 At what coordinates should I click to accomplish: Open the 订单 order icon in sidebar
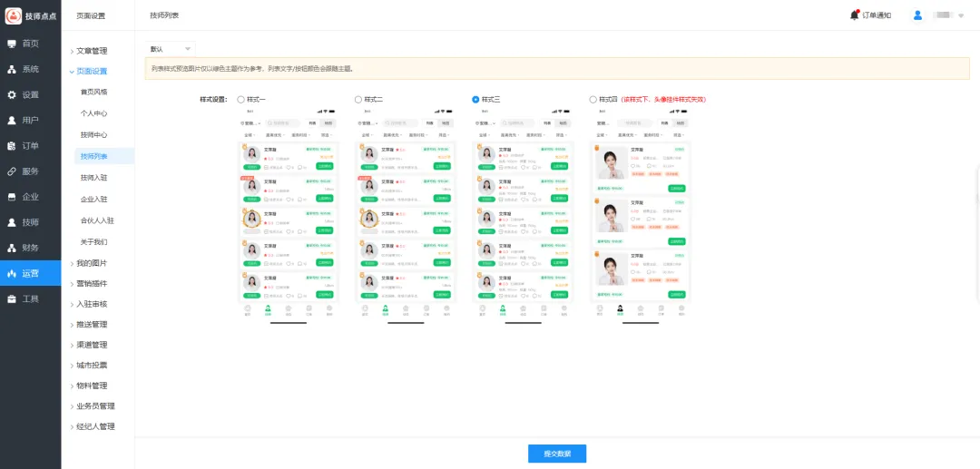click(12, 145)
